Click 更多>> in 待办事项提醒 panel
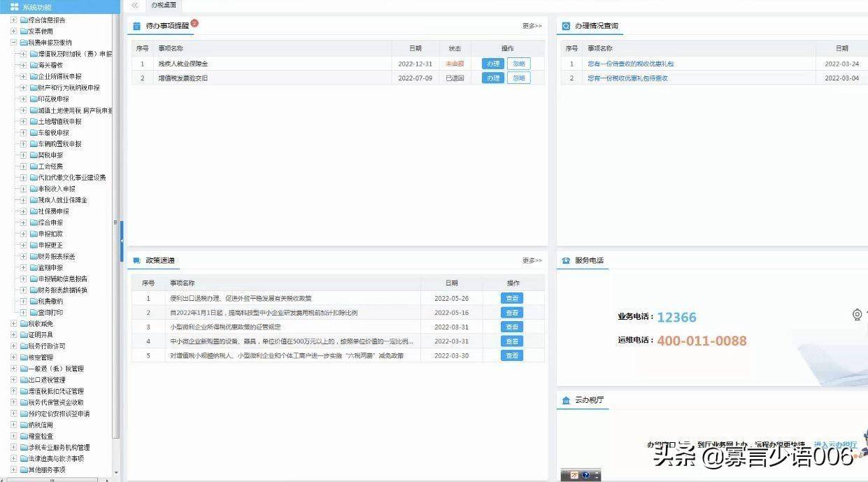 [x=532, y=26]
